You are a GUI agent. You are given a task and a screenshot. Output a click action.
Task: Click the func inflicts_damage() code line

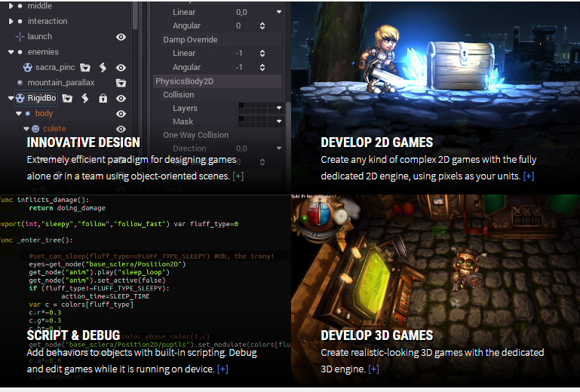44,200
